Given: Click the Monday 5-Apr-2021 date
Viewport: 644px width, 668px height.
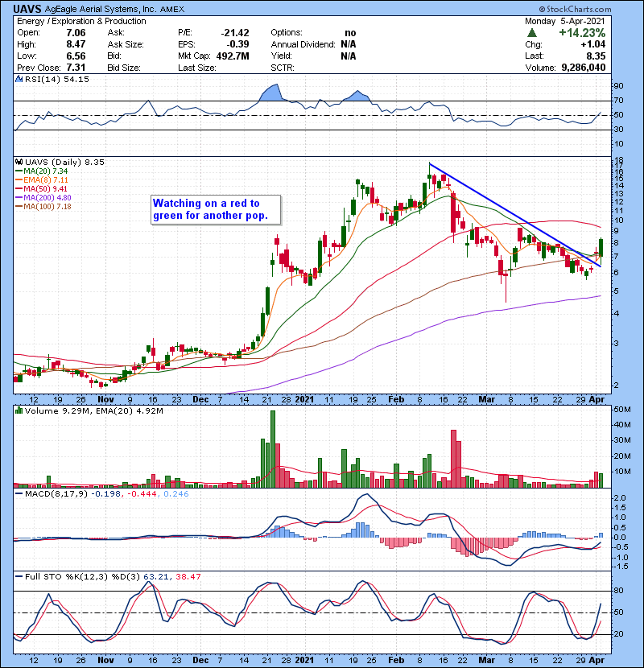Looking at the screenshot, I should pos(565,21).
